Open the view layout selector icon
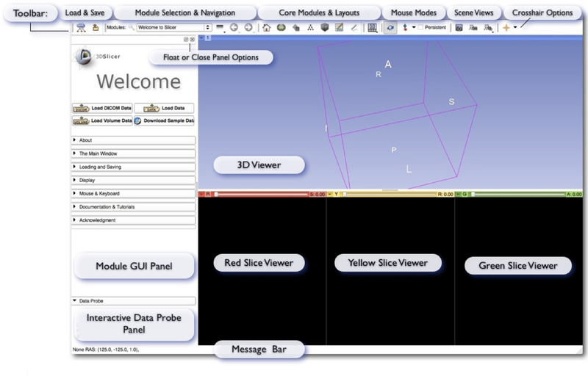Screen dimensions: 588x376 372,27
